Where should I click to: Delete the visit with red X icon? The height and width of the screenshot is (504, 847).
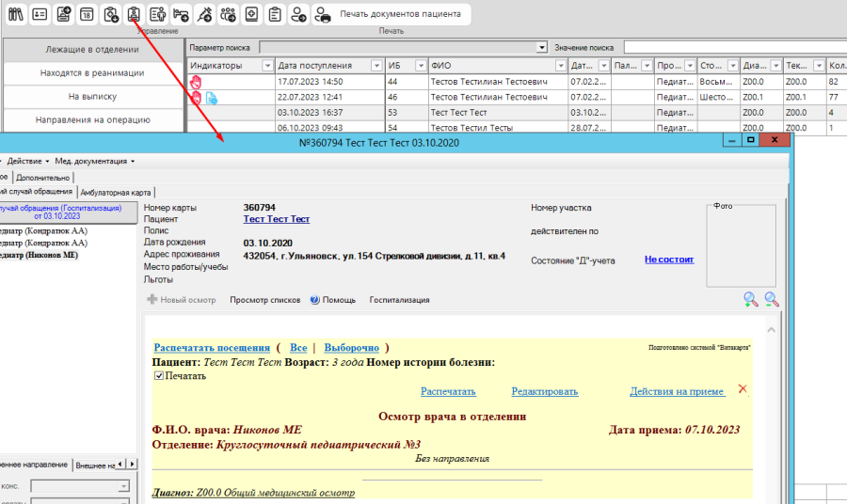tap(743, 389)
